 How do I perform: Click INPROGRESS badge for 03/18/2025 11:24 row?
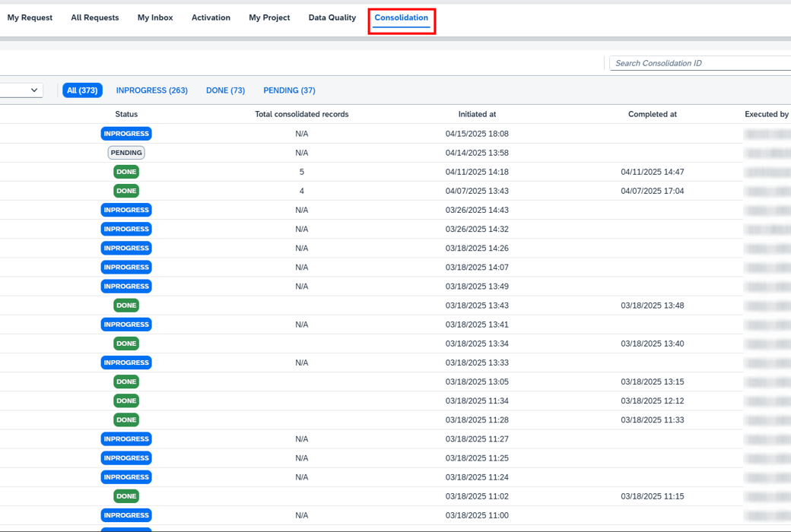[x=126, y=477]
